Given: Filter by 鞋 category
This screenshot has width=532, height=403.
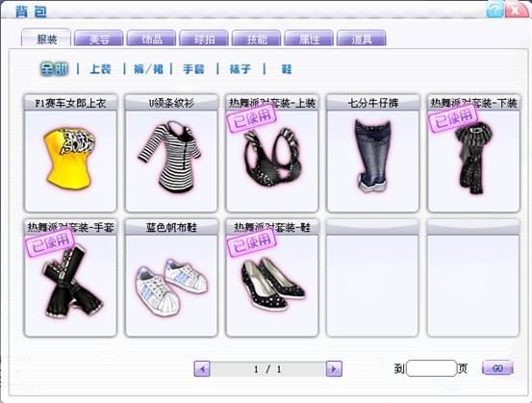Looking at the screenshot, I should [x=287, y=69].
